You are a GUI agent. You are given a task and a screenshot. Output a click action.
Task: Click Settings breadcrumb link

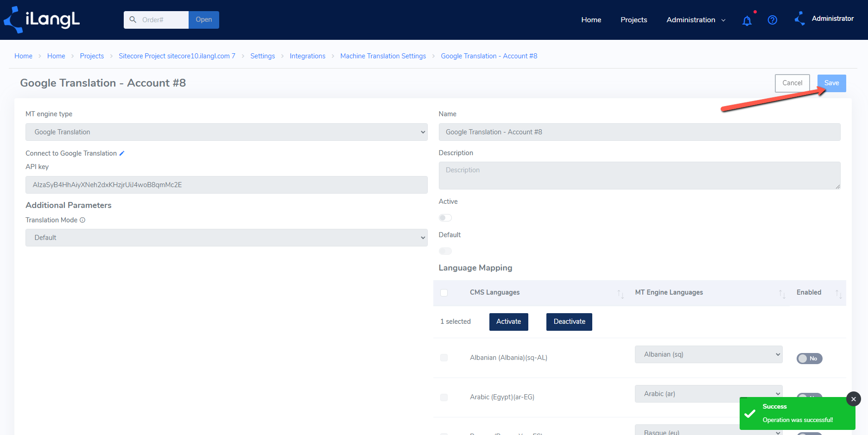coord(262,56)
